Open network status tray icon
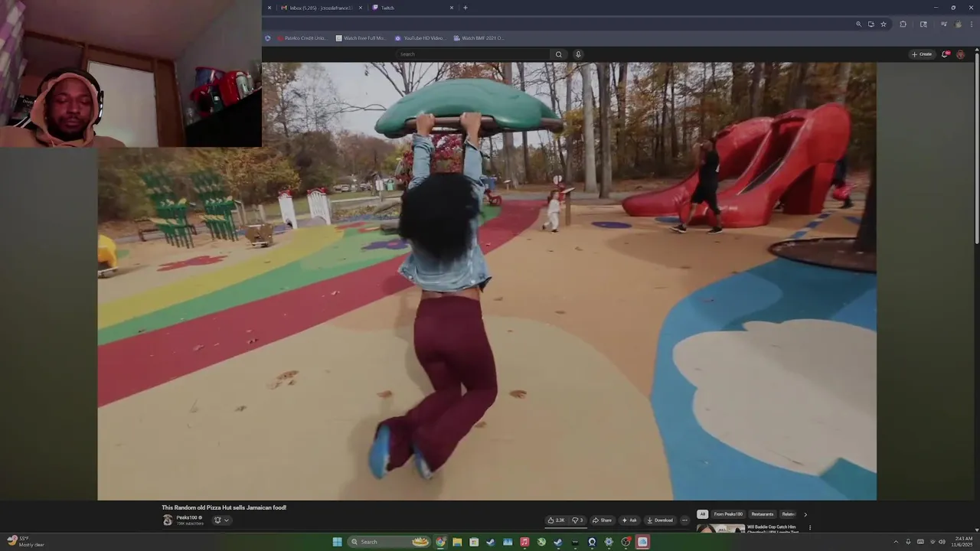The image size is (980, 551). click(x=932, y=542)
